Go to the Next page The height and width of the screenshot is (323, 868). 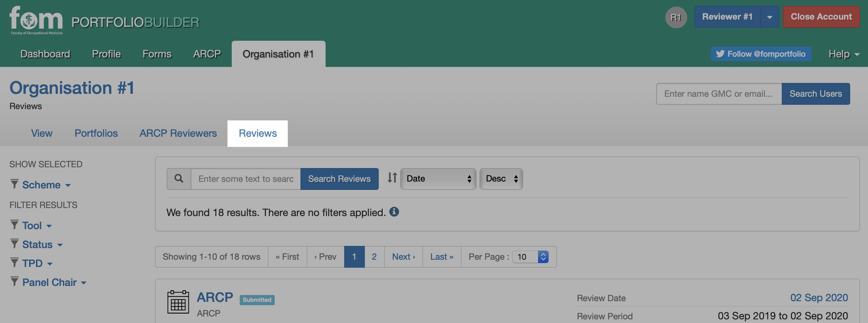click(x=403, y=257)
